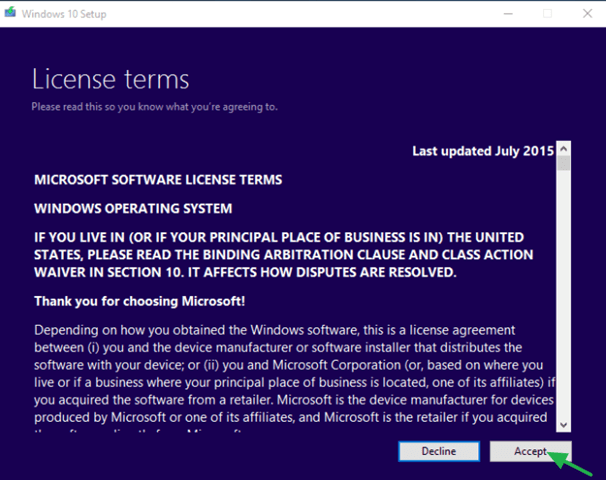This screenshot has width=606, height=480.
Task: Click the 'Depending on how you obtained' paragraph
Action: (294, 374)
